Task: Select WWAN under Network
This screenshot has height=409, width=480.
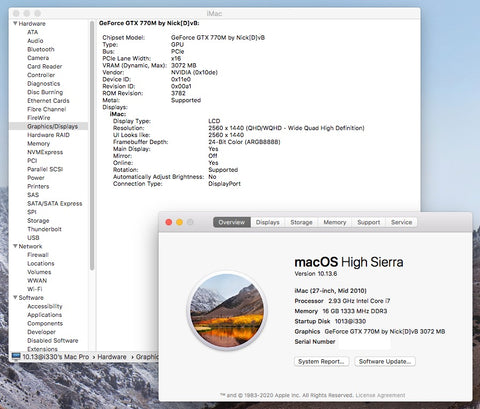Action: (37, 280)
